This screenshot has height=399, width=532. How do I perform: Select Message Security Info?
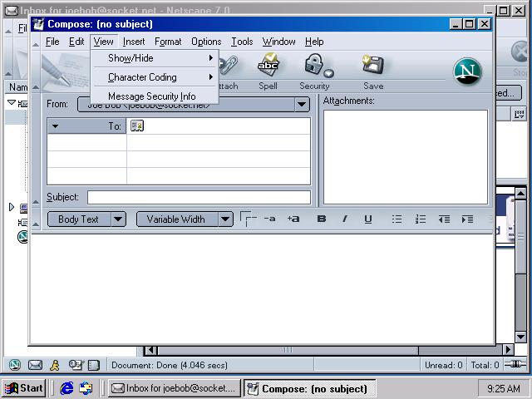[x=155, y=96]
